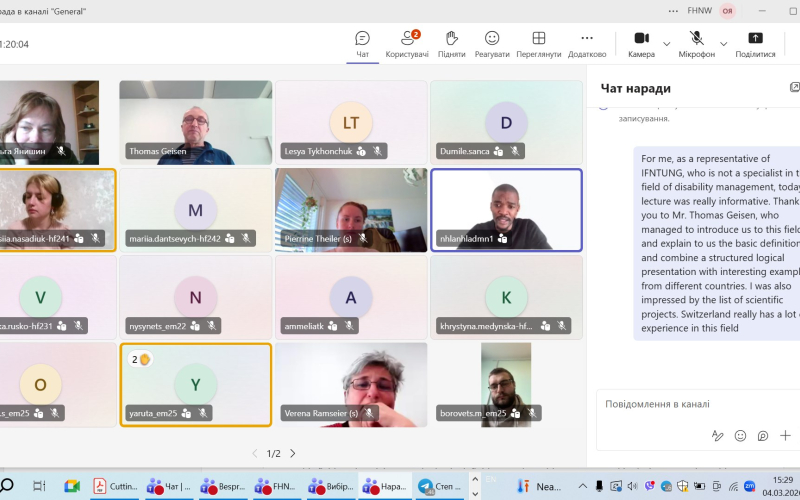Open Реагувати reactions menu
This screenshot has height=500, width=800.
point(492,44)
